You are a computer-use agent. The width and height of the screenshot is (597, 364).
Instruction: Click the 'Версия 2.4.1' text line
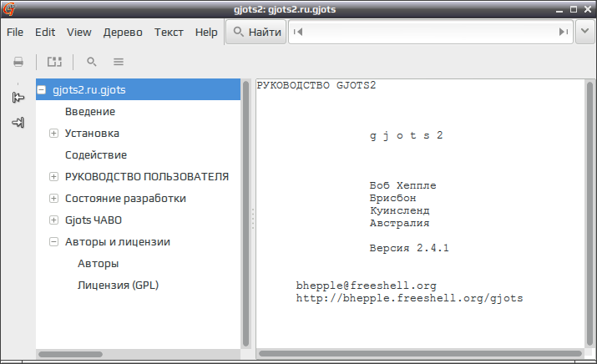[409, 248]
